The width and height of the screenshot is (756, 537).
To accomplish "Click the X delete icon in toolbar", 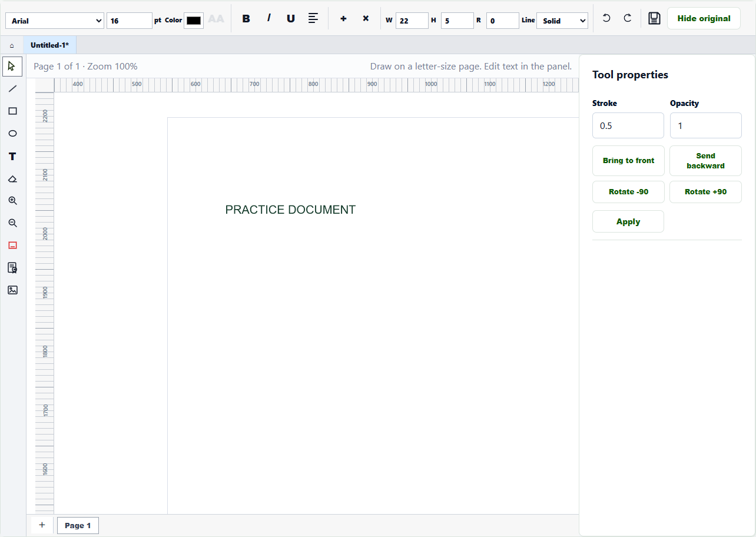I will [x=366, y=18].
